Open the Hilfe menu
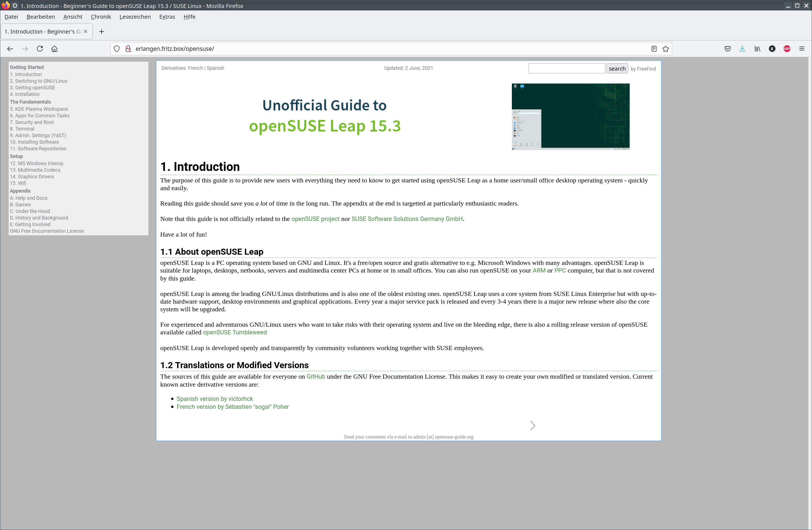Viewport: 812px width, 530px height. pyautogui.click(x=189, y=17)
